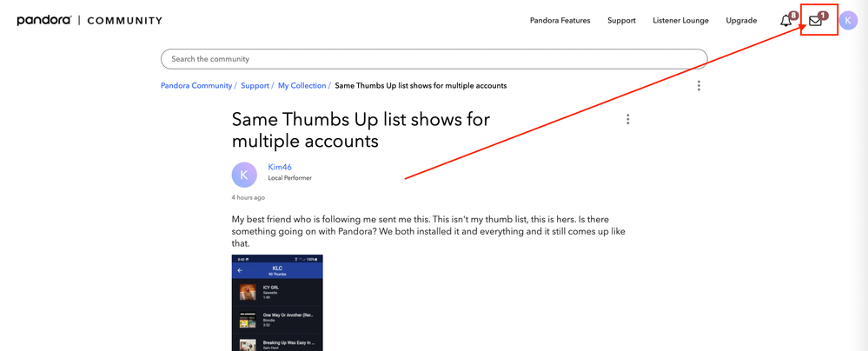Screen dimensions: 868x351
Task: Open profile avatar in top navigation bar
Action: point(848,21)
